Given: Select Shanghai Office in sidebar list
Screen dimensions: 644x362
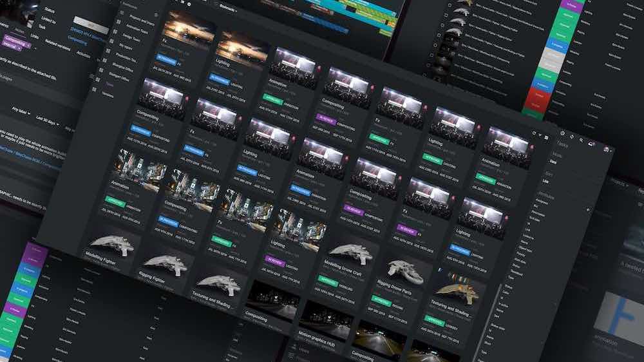Looking at the screenshot, I should 123,67.
